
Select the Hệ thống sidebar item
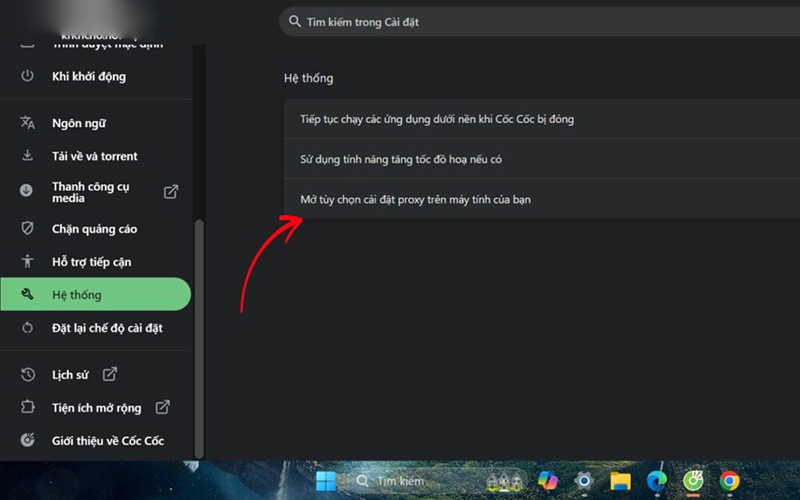point(96,294)
